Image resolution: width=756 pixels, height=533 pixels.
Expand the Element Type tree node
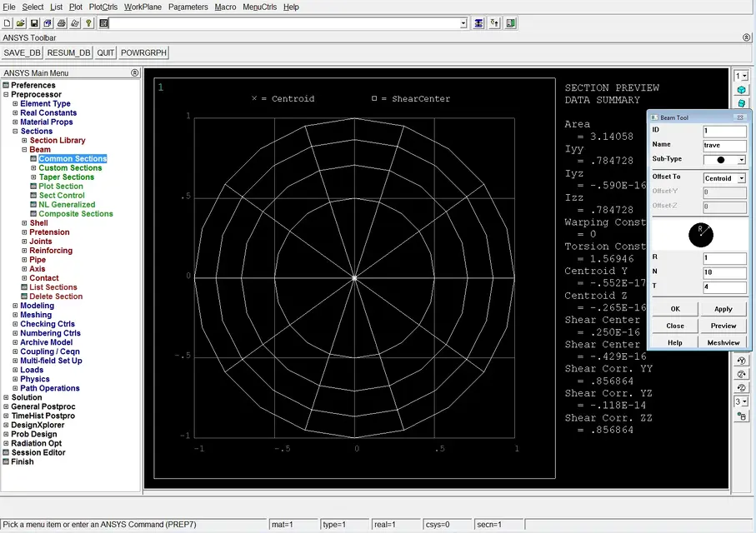click(15, 103)
